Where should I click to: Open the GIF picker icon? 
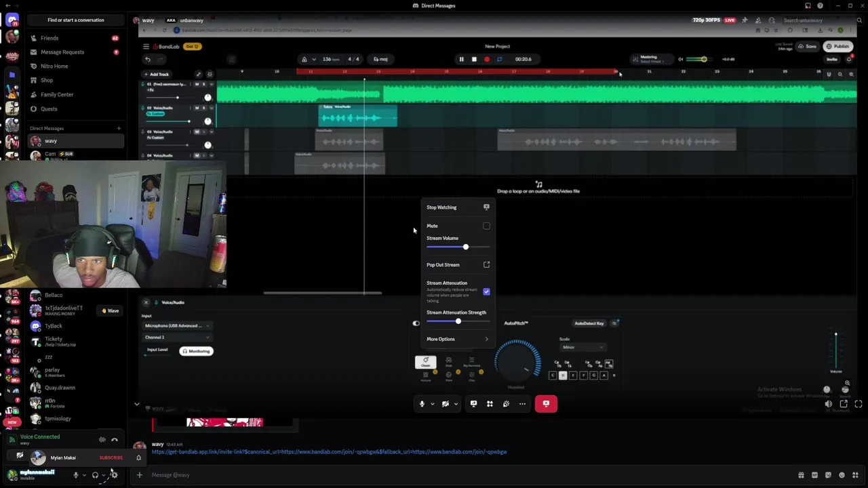tap(814, 475)
